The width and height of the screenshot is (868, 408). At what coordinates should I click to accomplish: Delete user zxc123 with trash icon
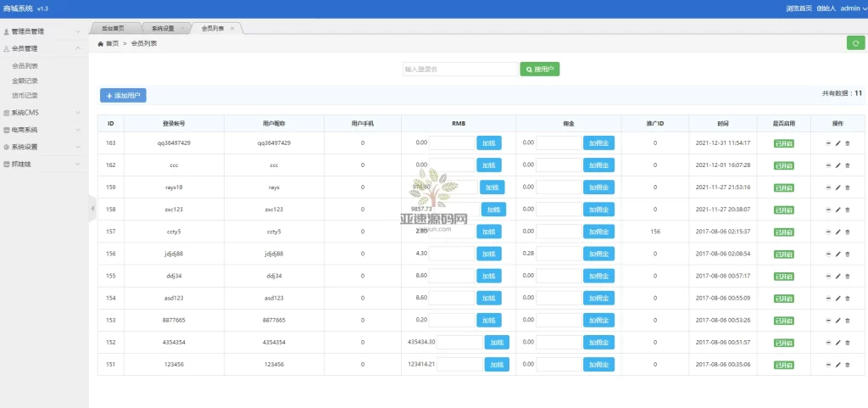(847, 210)
